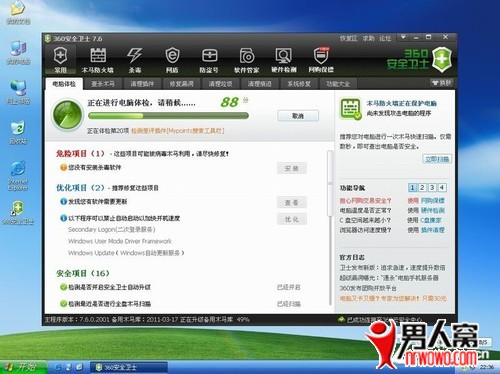Click the C盘搬家 link
500x374 pixels.
point(431,220)
